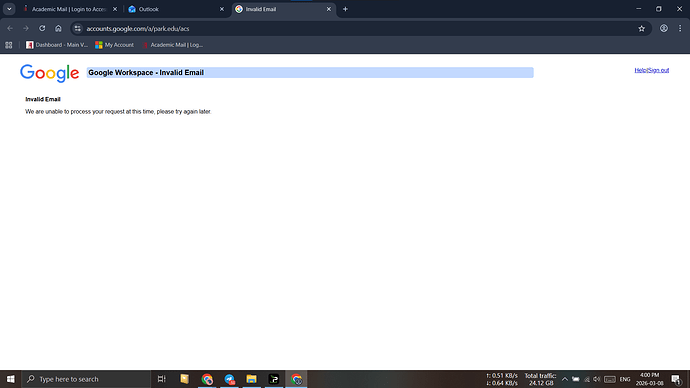This screenshot has width=690, height=388.
Task: Select the Google Workspace - Invalid Email heading
Action: (146, 73)
